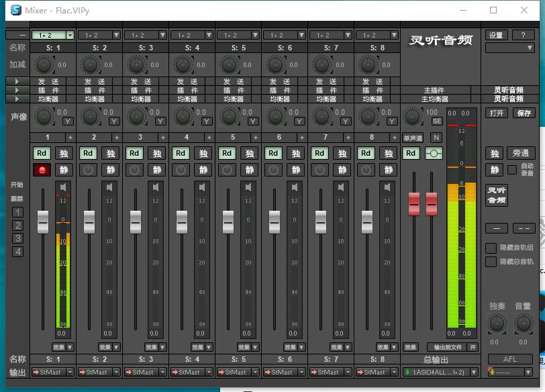Enable the 隐藏总音轨 checkbox
Viewport: 545px width, 392px height.
pyautogui.click(x=491, y=262)
